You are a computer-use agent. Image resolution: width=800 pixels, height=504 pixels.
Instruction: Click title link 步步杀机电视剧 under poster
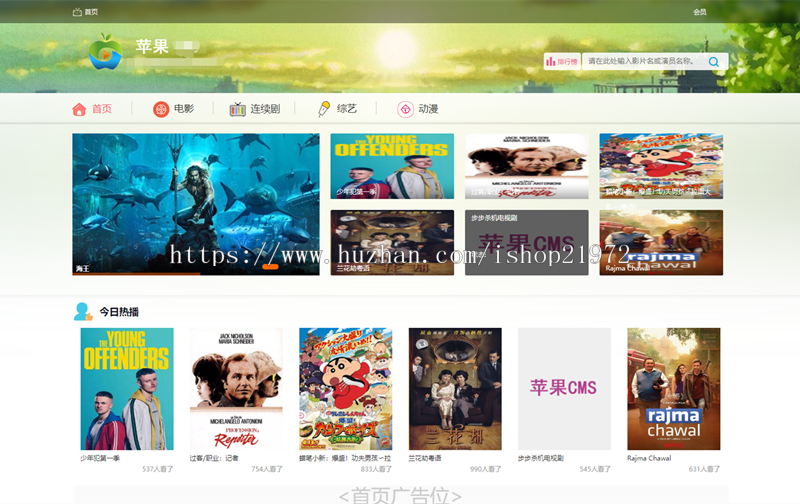[x=541, y=458]
